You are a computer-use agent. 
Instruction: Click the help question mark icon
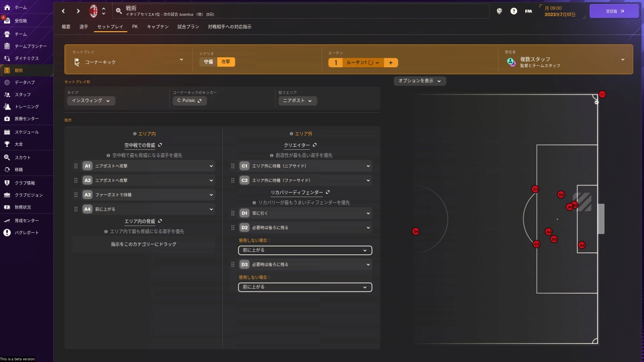click(514, 11)
